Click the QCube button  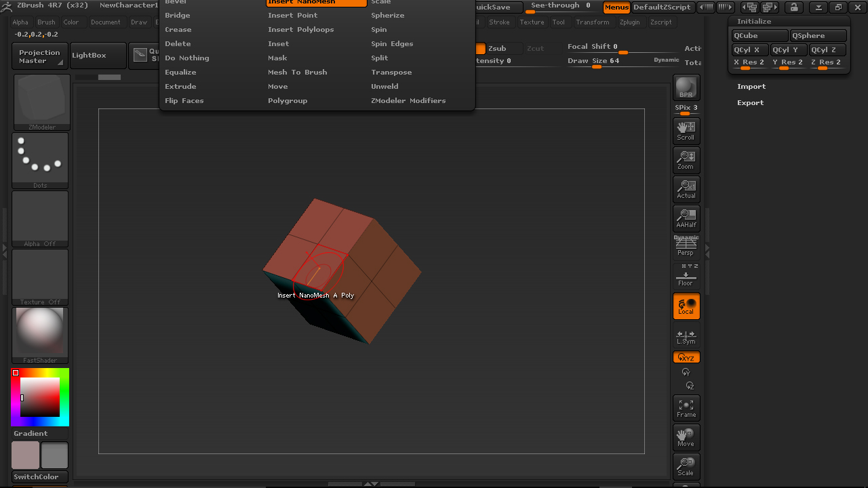click(759, 36)
